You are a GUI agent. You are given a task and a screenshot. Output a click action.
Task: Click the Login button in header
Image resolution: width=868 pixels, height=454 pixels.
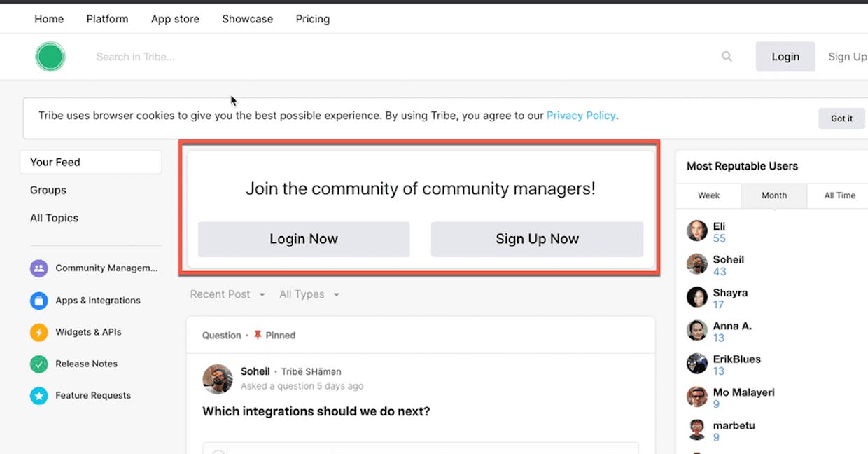pyautogui.click(x=785, y=57)
